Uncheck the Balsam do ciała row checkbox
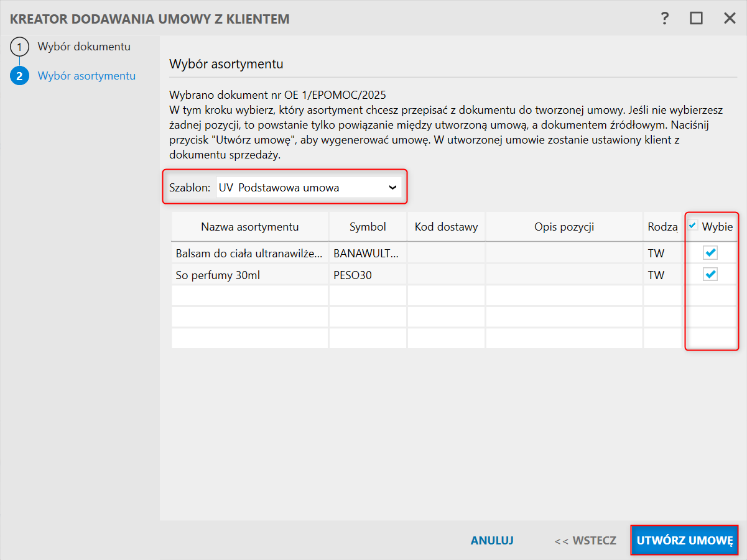Viewport: 747px width, 560px height. (710, 252)
